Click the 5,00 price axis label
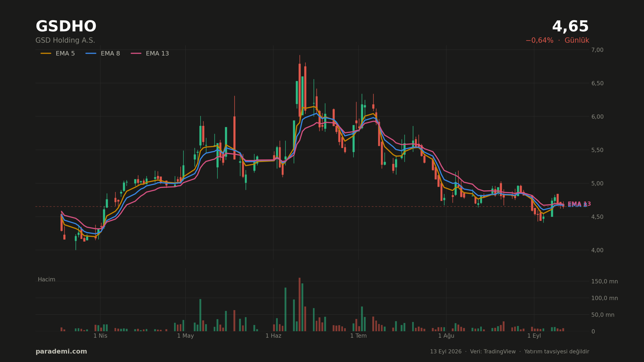 597,183
